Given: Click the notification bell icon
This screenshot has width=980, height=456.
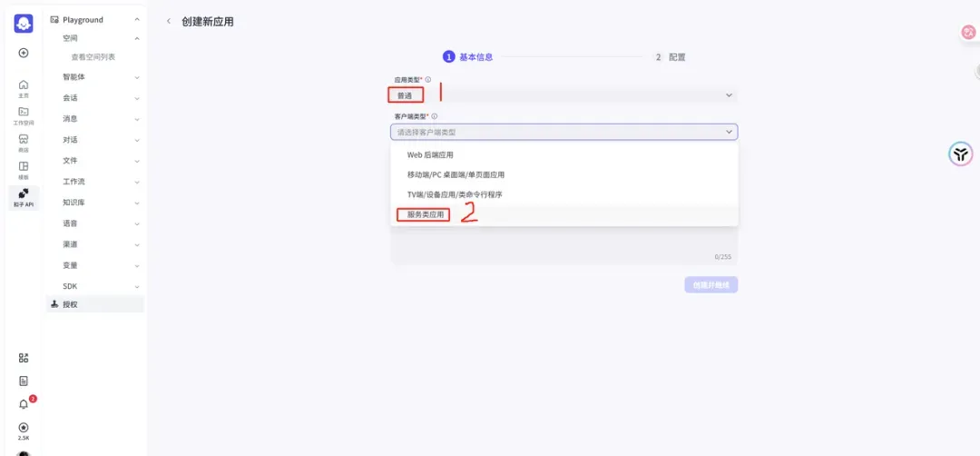Looking at the screenshot, I should [24, 404].
